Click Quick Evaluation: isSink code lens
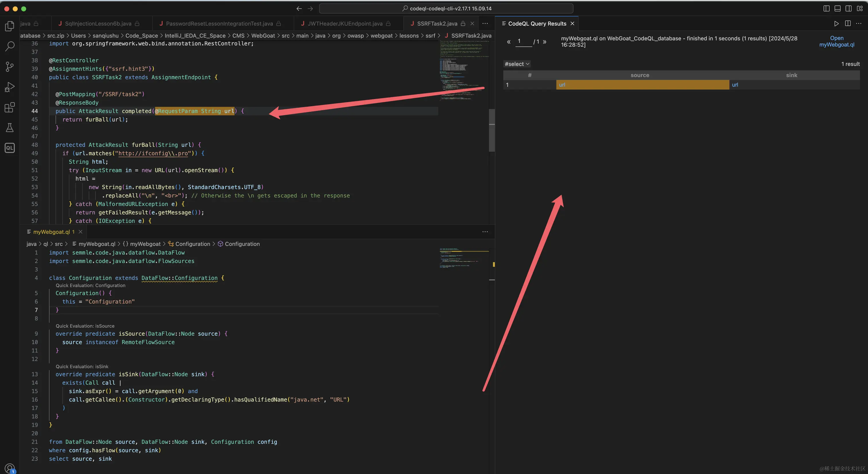This screenshot has height=474, width=868. tap(82, 366)
